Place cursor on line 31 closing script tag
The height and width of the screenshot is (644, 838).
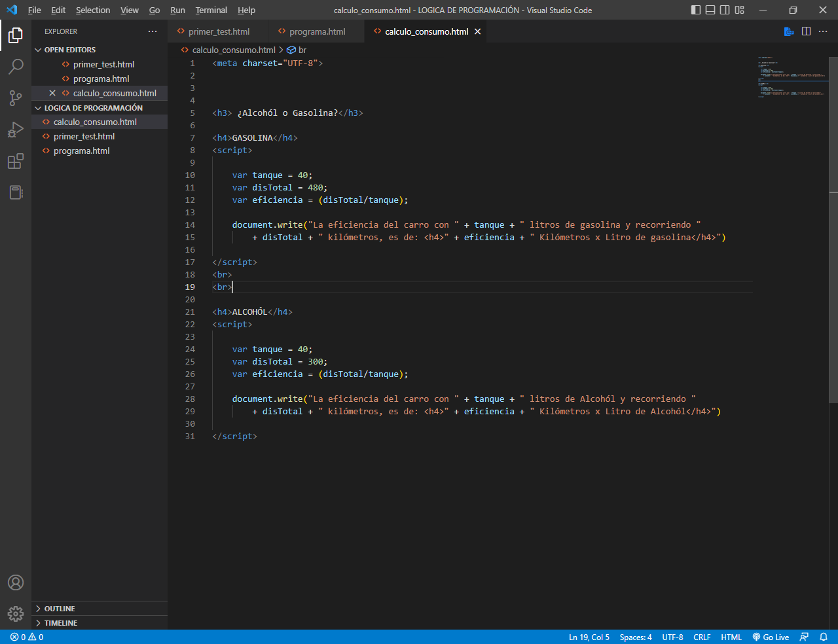coord(234,436)
